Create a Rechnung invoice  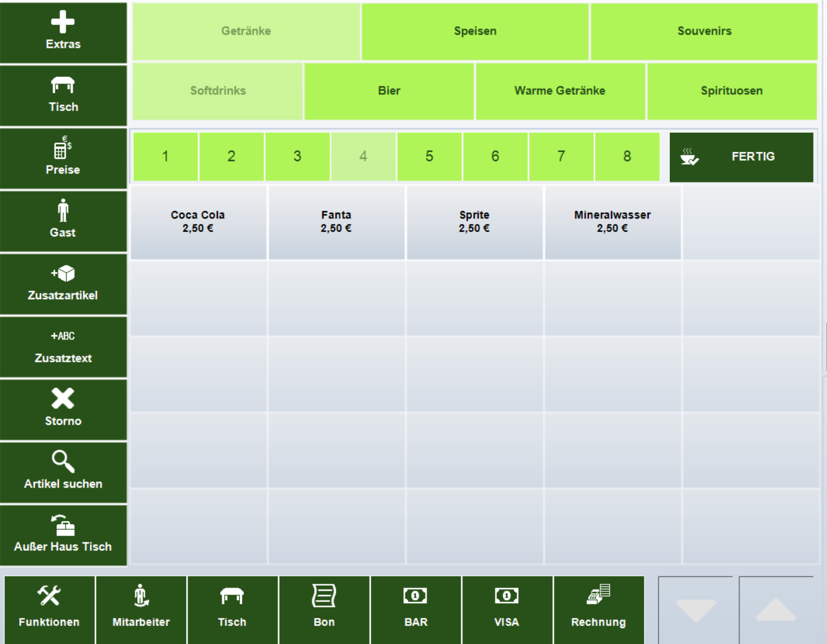(599, 610)
